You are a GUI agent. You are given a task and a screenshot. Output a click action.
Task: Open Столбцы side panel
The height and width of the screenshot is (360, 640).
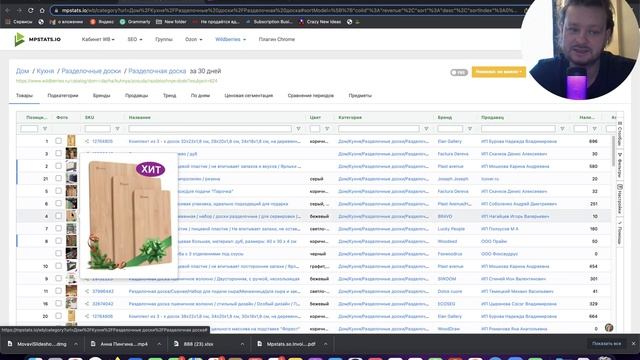pos(620,133)
